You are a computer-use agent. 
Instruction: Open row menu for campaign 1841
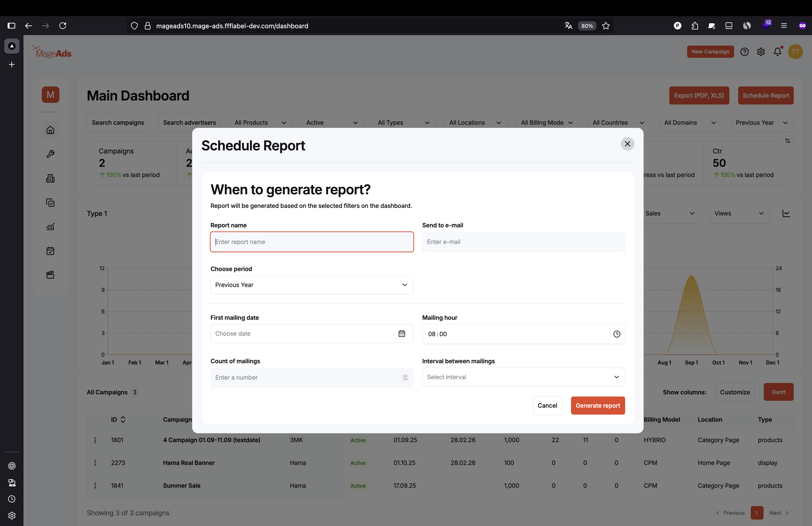[95, 485]
